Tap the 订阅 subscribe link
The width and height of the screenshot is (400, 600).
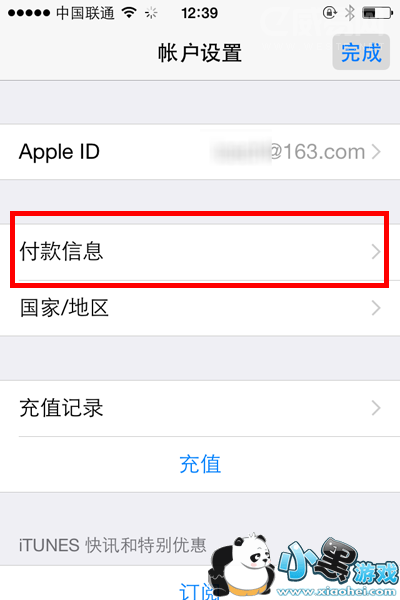click(195, 591)
